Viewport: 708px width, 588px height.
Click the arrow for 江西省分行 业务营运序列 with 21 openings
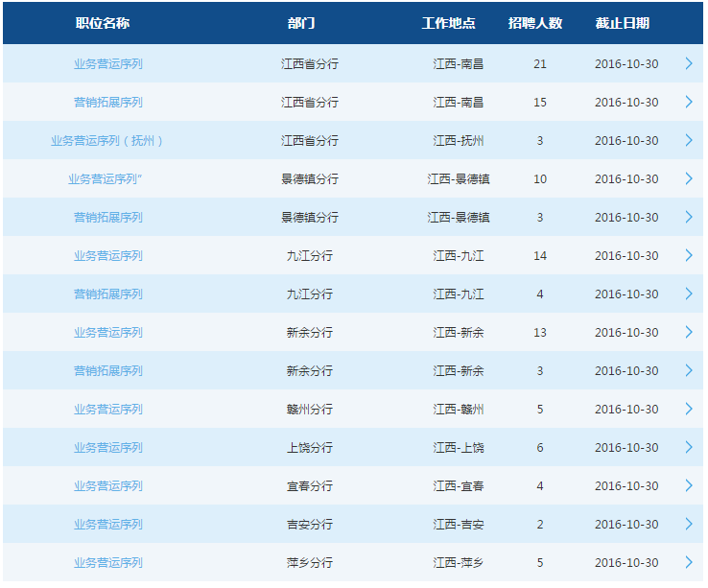[688, 63]
